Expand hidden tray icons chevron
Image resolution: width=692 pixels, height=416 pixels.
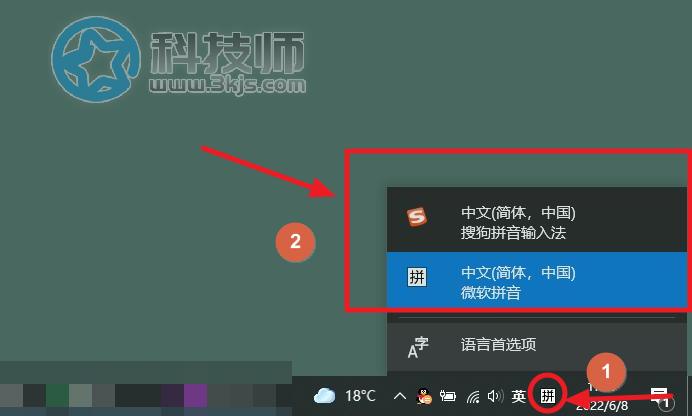399,396
